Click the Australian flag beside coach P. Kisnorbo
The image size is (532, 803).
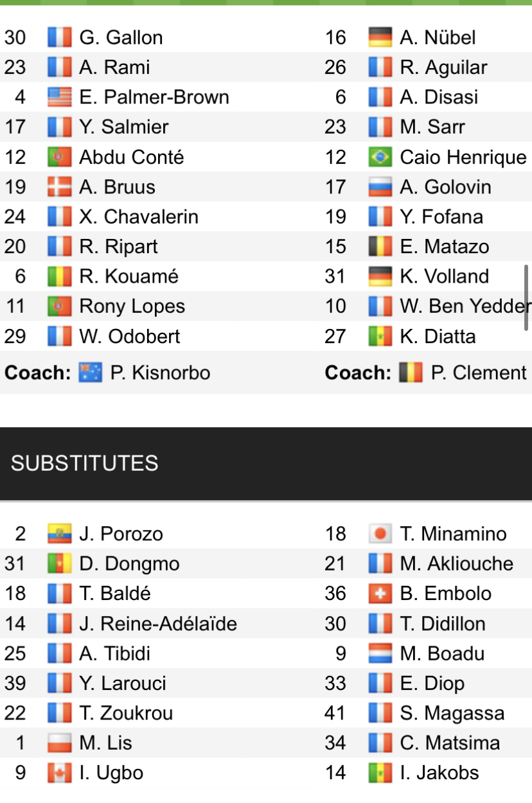coord(91,373)
